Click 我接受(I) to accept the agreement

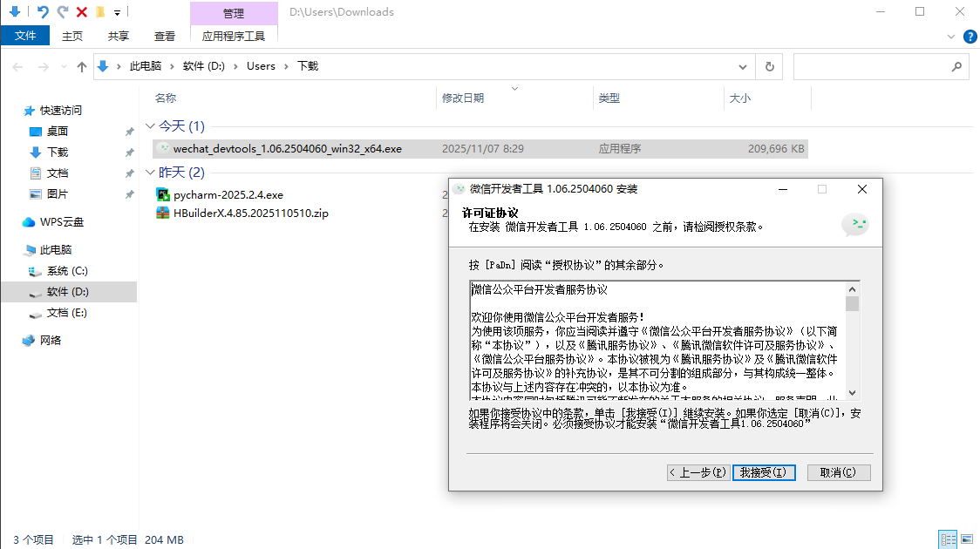coord(763,472)
